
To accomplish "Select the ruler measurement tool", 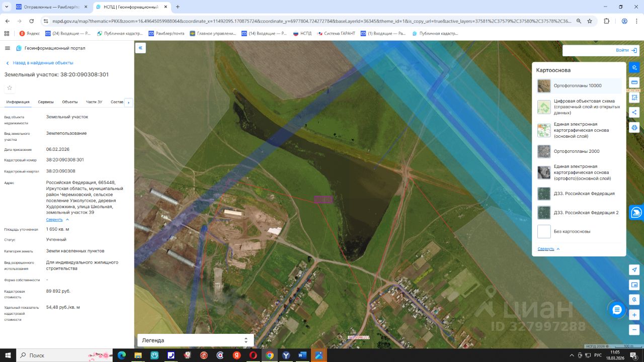I will point(634,82).
